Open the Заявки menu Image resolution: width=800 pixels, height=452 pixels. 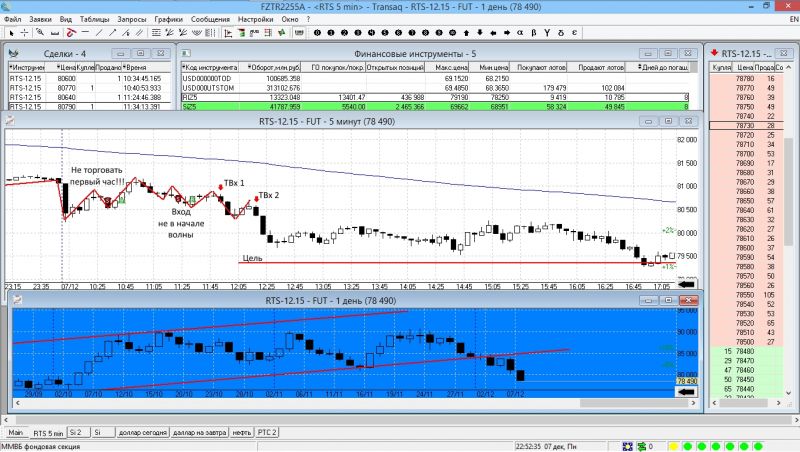point(40,19)
